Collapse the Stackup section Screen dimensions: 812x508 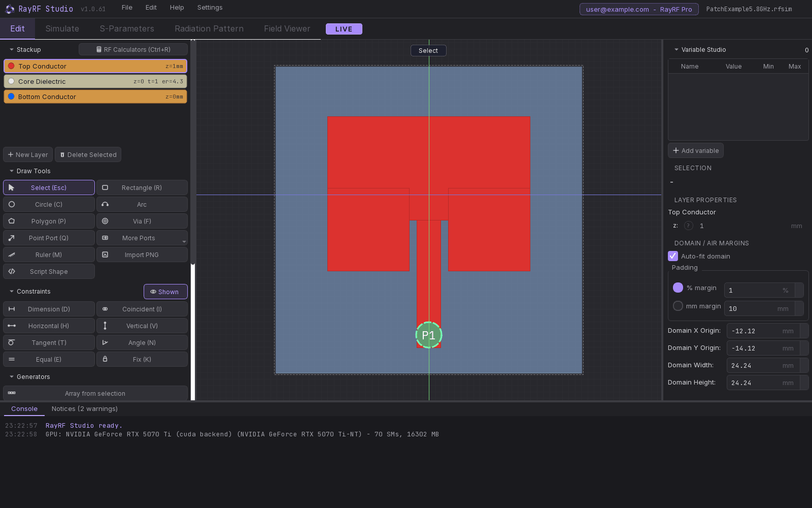tap(12, 49)
